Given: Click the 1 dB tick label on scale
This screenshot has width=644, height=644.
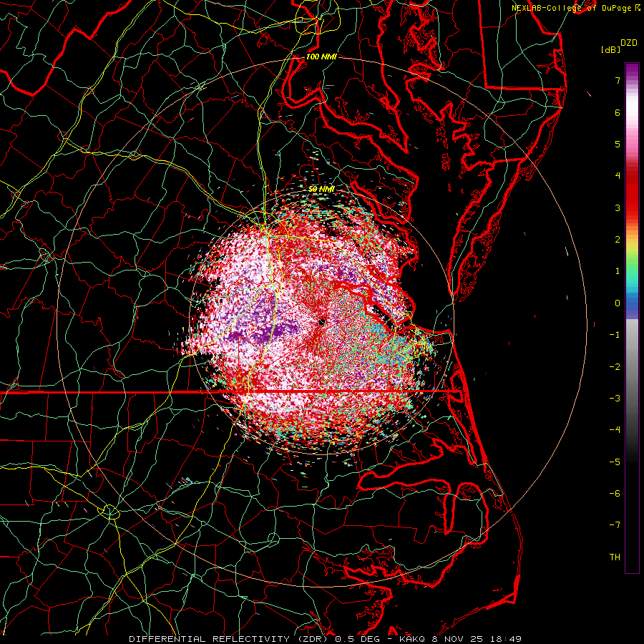Looking at the screenshot, I should 618,271.
